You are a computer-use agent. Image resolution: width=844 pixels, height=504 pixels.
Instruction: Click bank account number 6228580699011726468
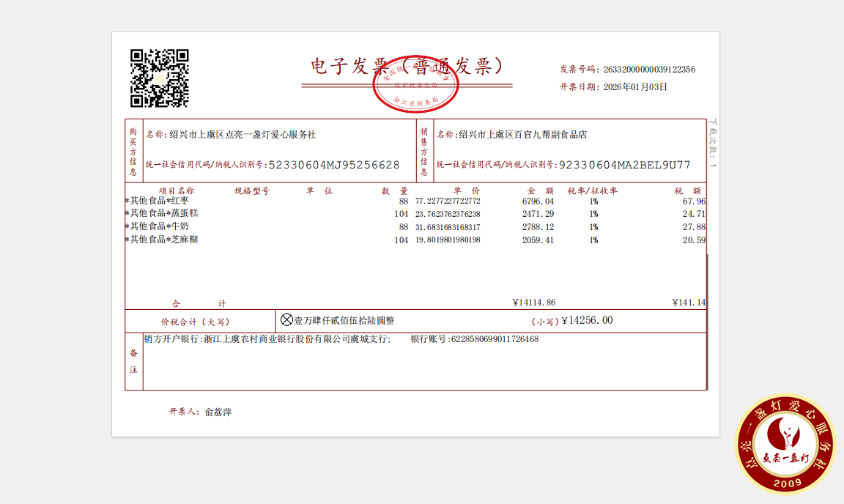pyautogui.click(x=495, y=339)
